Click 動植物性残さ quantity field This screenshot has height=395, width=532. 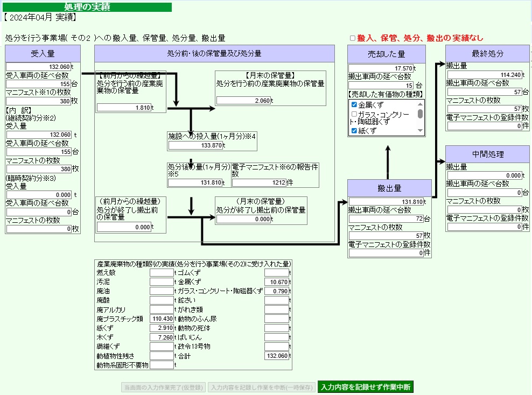pyautogui.click(x=162, y=356)
